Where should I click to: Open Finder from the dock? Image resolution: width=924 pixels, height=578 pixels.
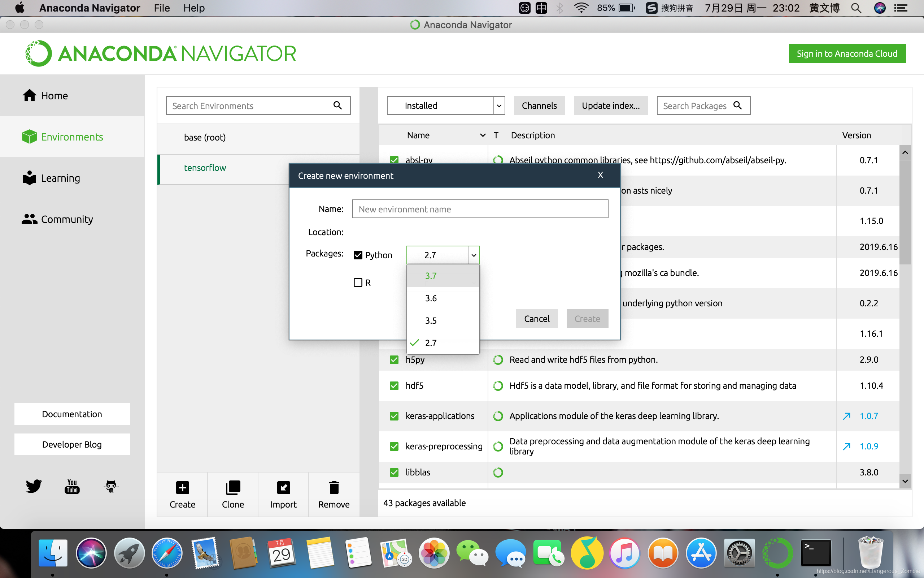53,553
